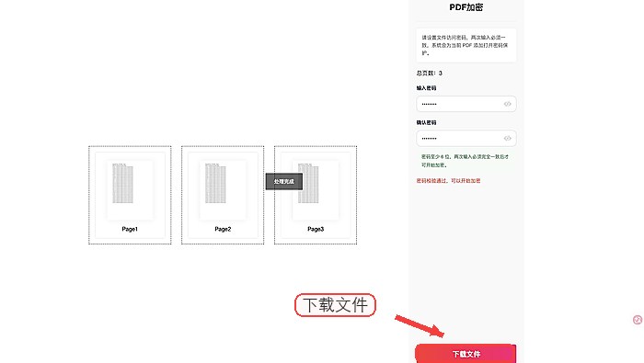This screenshot has width=644, height=363.
Task: Focus the 输入密码 password input
Action: point(466,104)
